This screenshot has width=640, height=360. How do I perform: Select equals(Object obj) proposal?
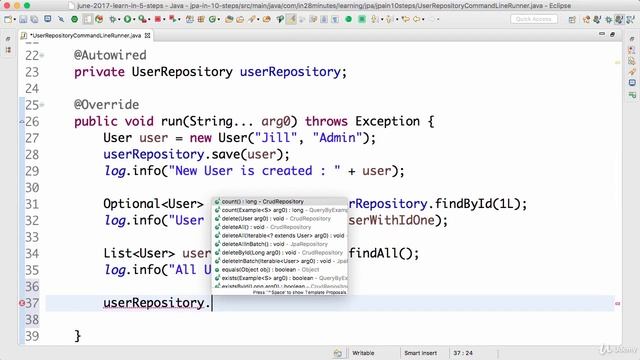(280, 270)
